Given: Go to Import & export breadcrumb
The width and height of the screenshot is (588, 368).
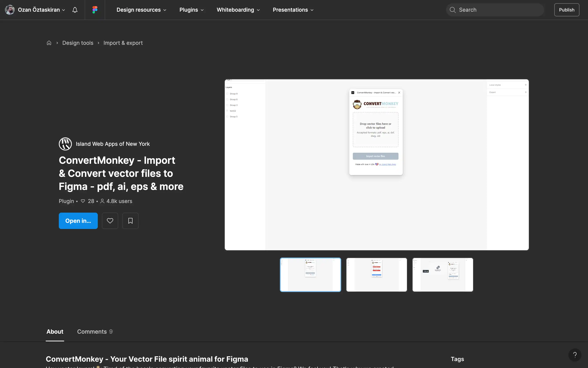Looking at the screenshot, I should pyautogui.click(x=123, y=43).
